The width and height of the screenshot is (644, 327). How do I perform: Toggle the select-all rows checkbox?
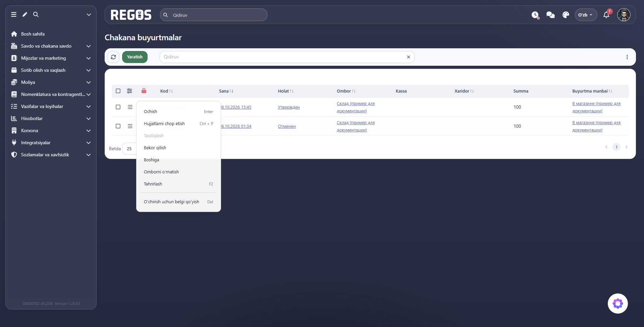click(x=118, y=91)
